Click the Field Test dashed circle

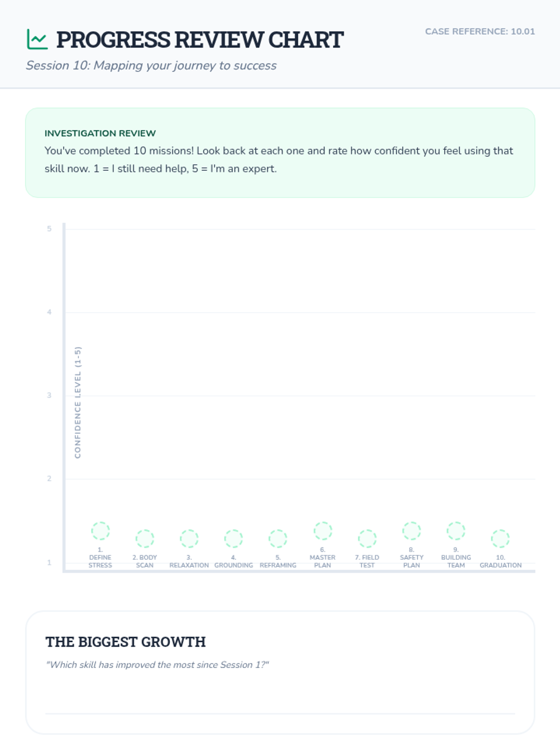[367, 538]
